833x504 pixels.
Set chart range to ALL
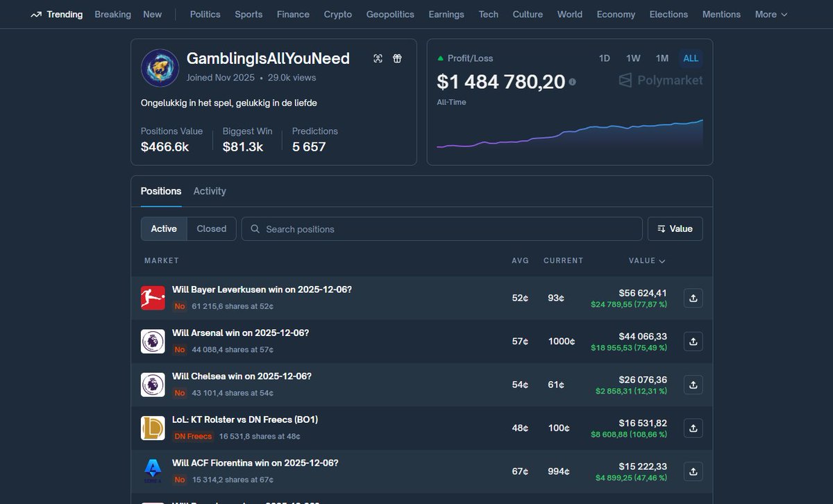(x=691, y=58)
